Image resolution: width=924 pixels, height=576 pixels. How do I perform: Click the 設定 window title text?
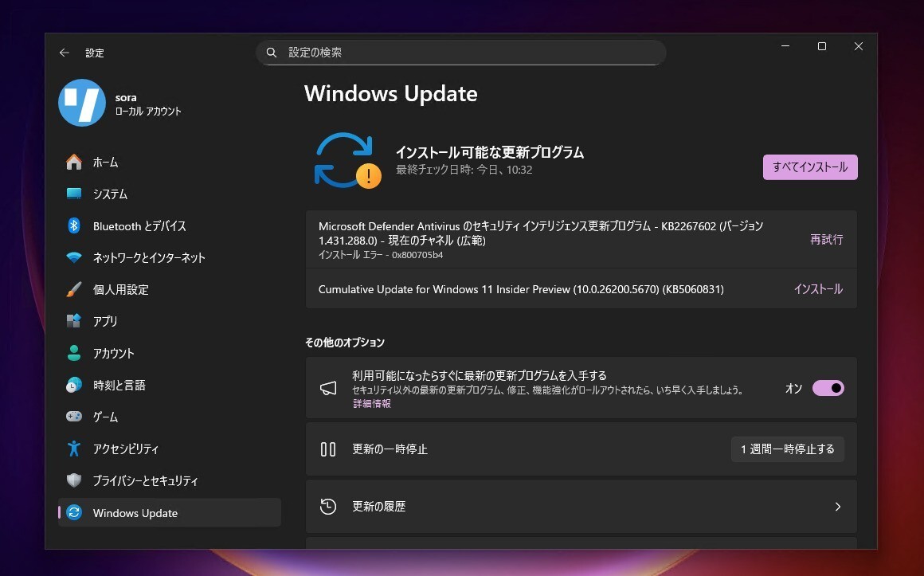(x=94, y=53)
